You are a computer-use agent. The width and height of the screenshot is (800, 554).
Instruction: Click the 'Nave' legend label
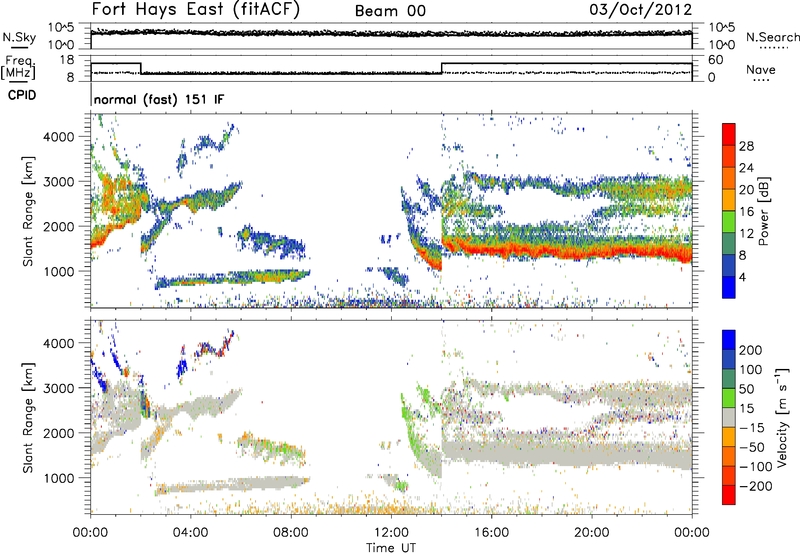[x=761, y=69]
